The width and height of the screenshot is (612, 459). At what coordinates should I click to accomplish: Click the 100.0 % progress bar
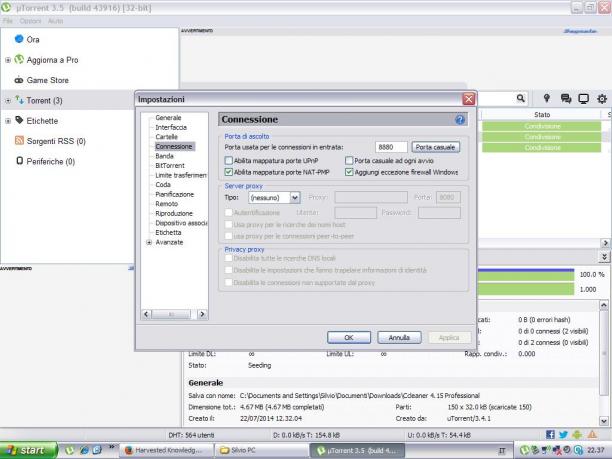click(525, 275)
